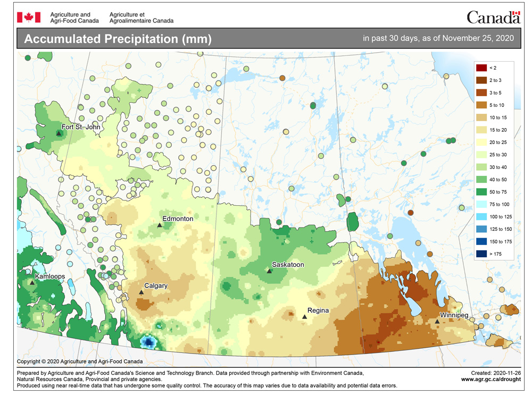Open the www.agr.gc.ca/drought link
Image resolution: width=532 pixels, height=404 pixels.
[x=490, y=380]
